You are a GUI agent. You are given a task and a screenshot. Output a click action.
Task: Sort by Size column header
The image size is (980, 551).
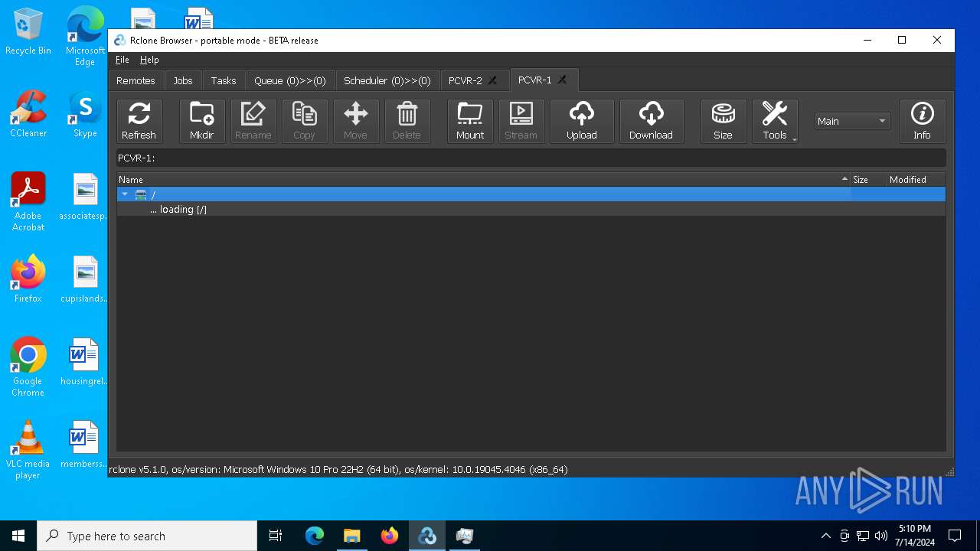(868, 179)
